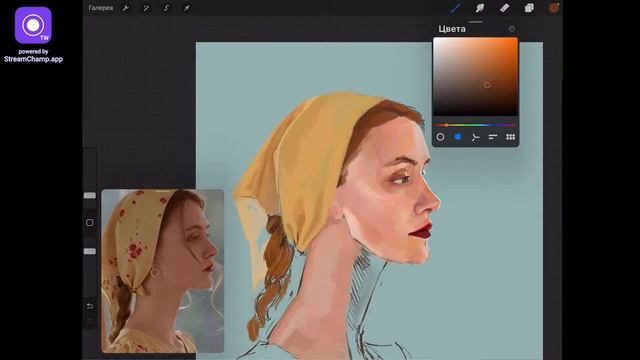Screen dimensions: 640x360
Task: Switch to the Classic color tab
Action: click(458, 137)
